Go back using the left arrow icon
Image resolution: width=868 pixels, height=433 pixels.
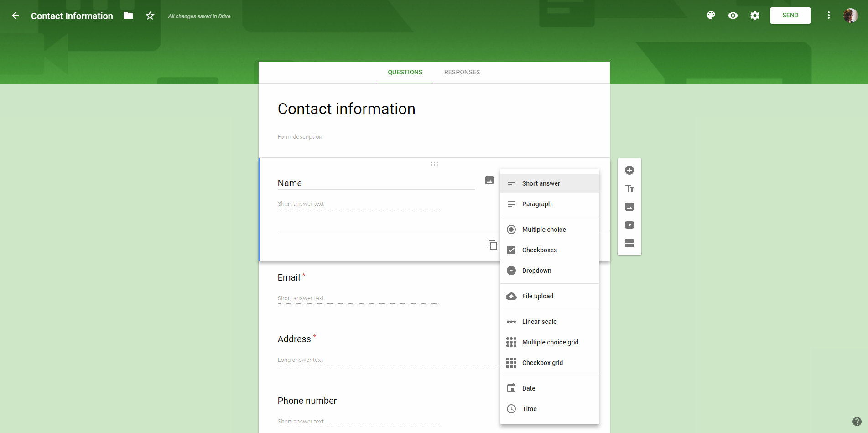[16, 16]
